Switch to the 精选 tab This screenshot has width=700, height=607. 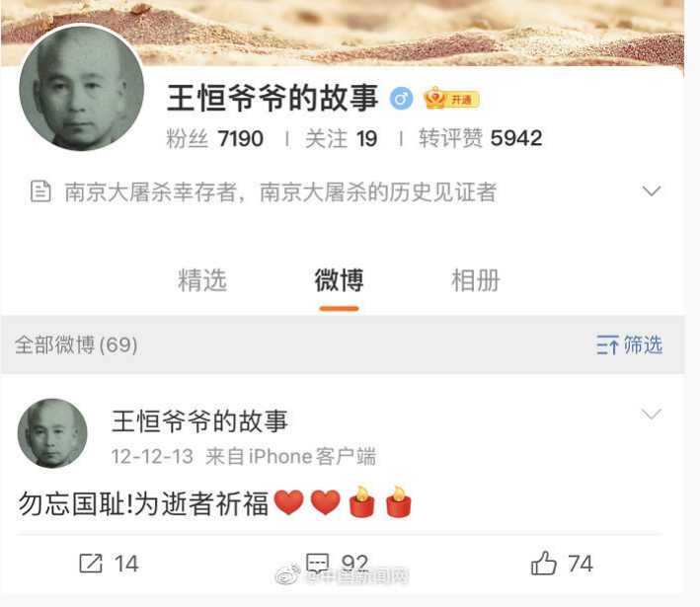[x=202, y=280]
